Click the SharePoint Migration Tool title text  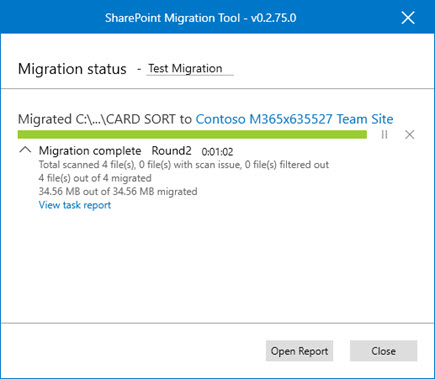coord(201,18)
